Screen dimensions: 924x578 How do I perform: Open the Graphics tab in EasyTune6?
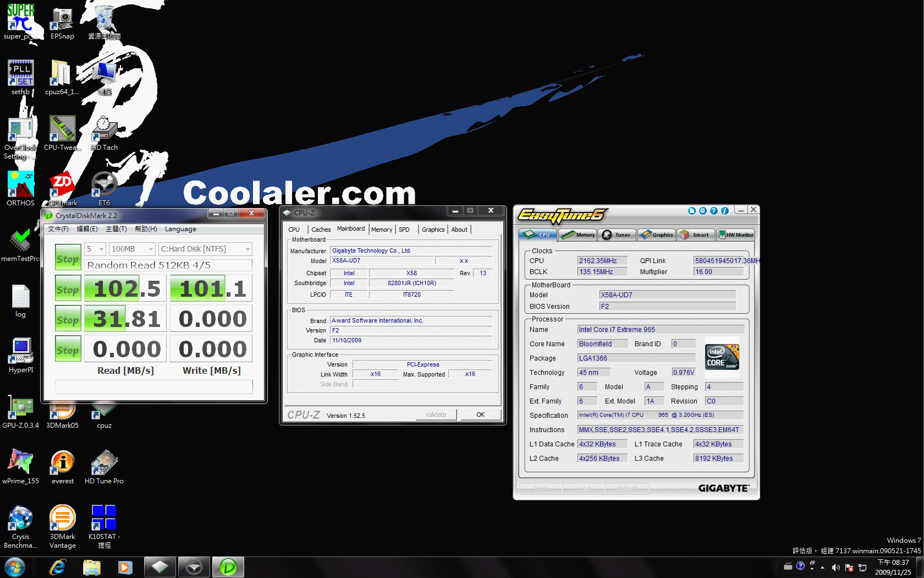click(657, 235)
